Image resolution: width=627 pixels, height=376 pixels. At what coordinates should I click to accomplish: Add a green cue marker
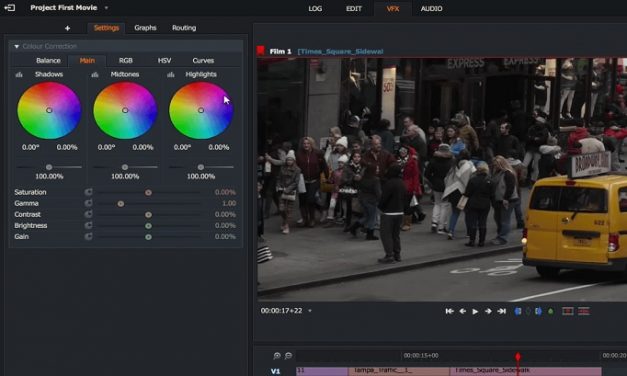(x=551, y=311)
